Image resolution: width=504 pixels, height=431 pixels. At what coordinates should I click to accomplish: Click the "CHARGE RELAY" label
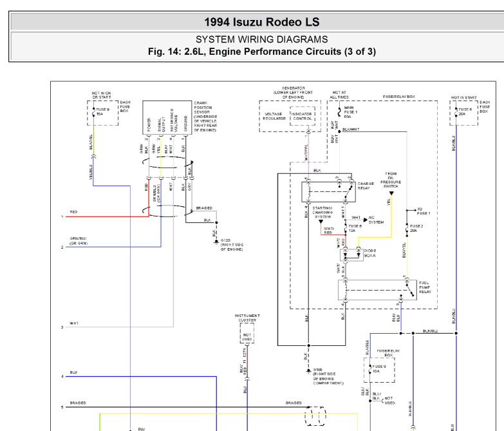click(366, 186)
